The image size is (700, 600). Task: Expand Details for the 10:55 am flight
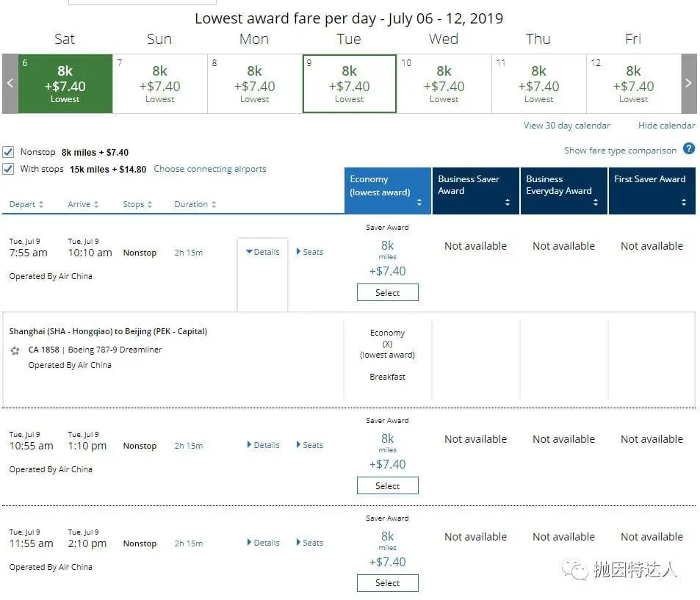tap(263, 445)
